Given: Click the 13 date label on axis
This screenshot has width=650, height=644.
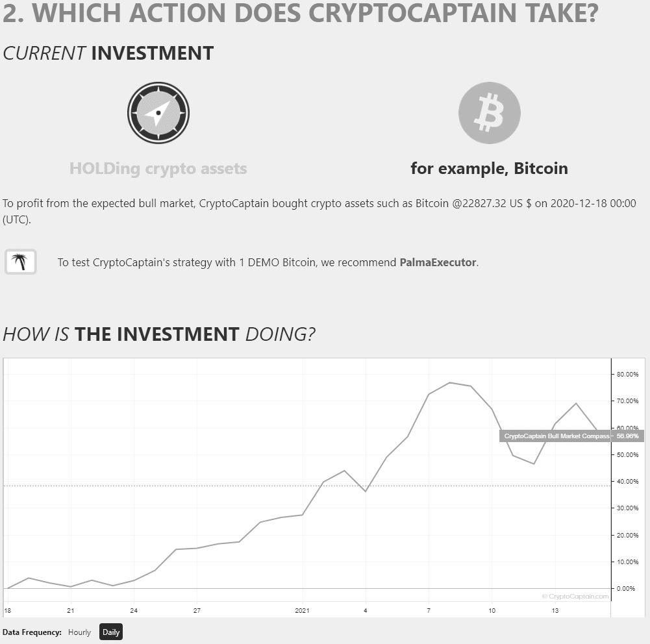Looking at the screenshot, I should click(555, 610).
